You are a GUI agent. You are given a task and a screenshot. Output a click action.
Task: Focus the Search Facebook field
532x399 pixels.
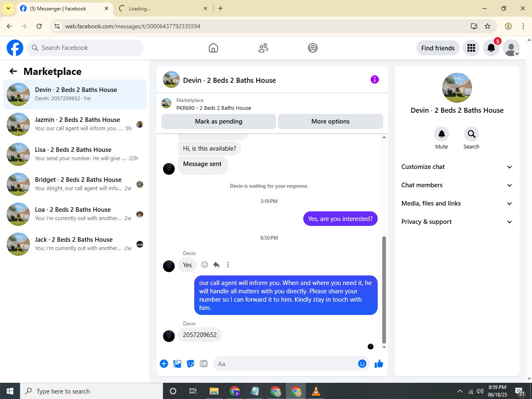[x=85, y=48]
